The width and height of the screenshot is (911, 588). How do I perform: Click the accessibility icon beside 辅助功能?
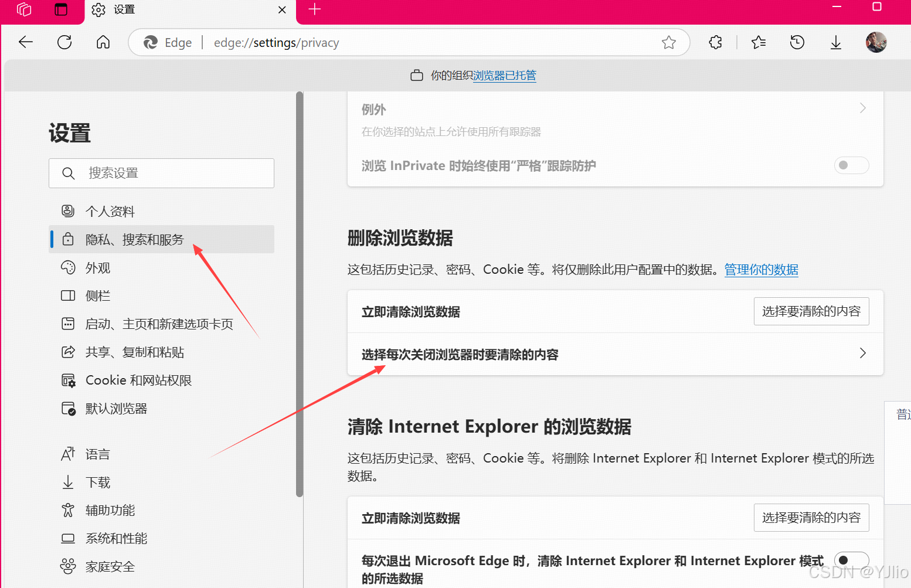click(68, 510)
